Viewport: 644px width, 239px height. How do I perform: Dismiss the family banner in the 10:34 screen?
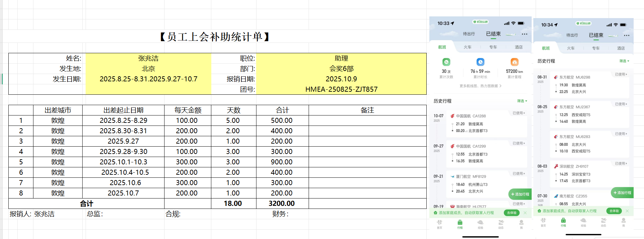point(627,211)
